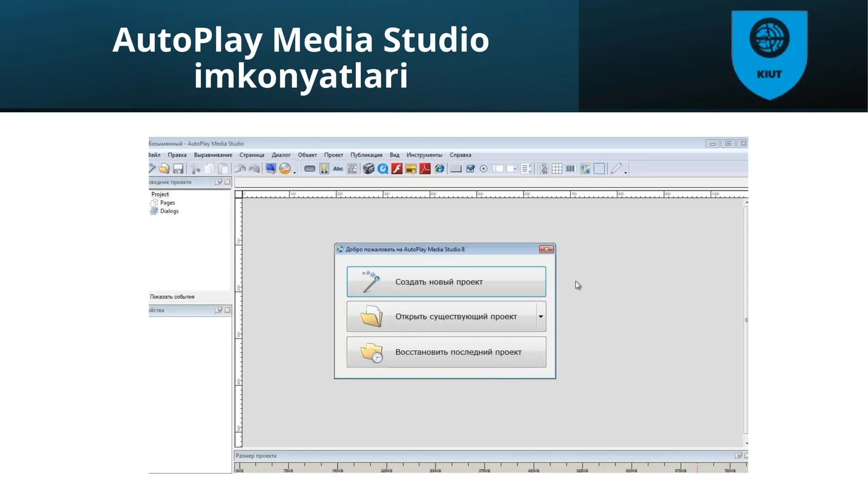Pin the project explorer panel
This screenshot has height=488, width=868.
pos(218,182)
